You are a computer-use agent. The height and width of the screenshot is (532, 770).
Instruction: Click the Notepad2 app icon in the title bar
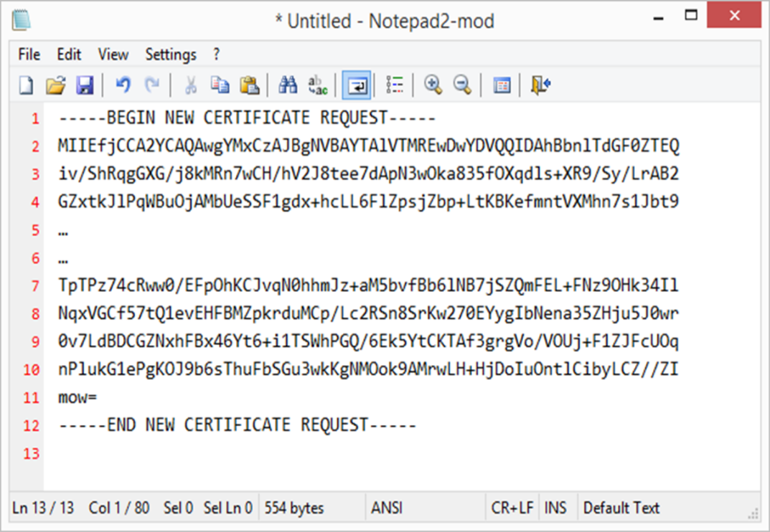[21, 19]
